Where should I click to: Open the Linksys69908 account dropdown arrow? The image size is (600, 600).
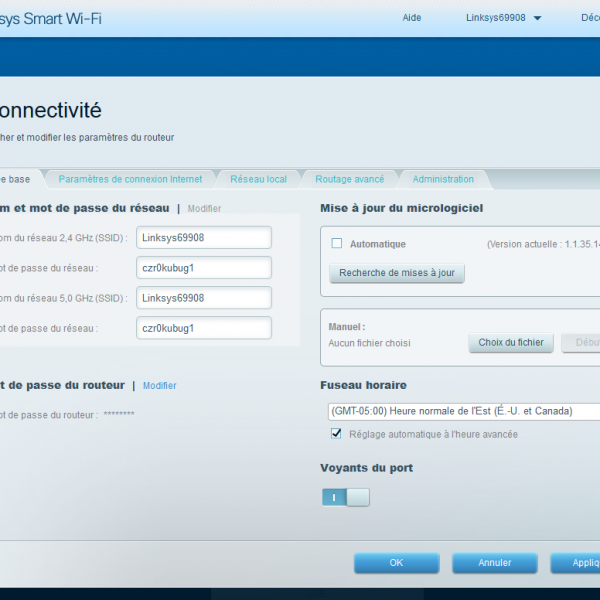coord(537,18)
